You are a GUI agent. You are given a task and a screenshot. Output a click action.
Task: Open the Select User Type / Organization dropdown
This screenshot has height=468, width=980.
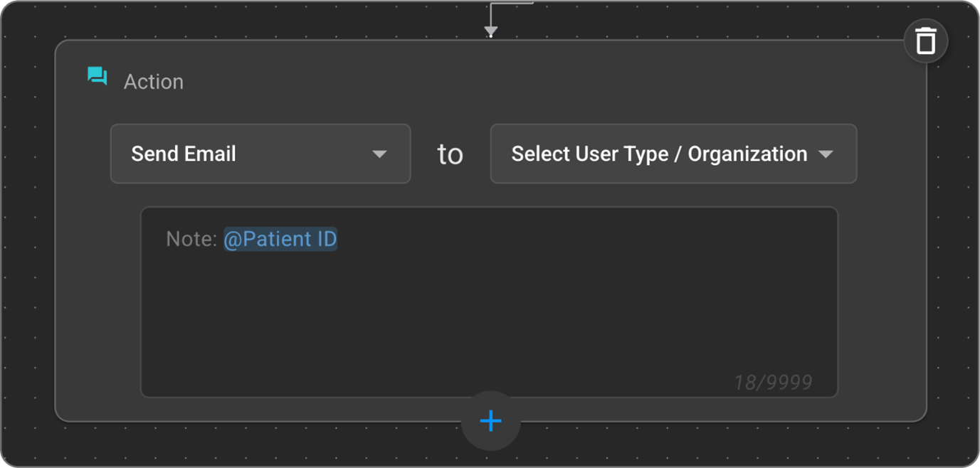click(x=673, y=154)
